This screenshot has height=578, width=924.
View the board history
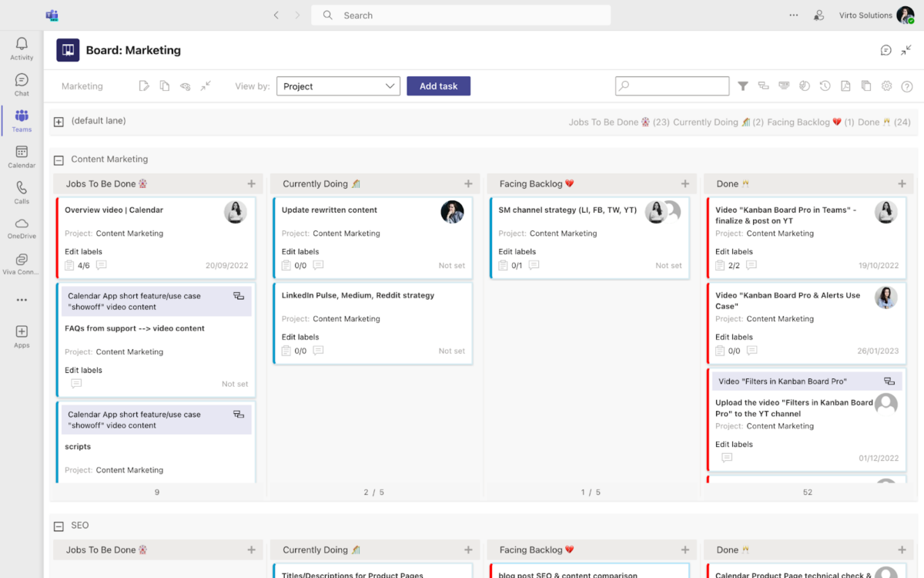[825, 86]
